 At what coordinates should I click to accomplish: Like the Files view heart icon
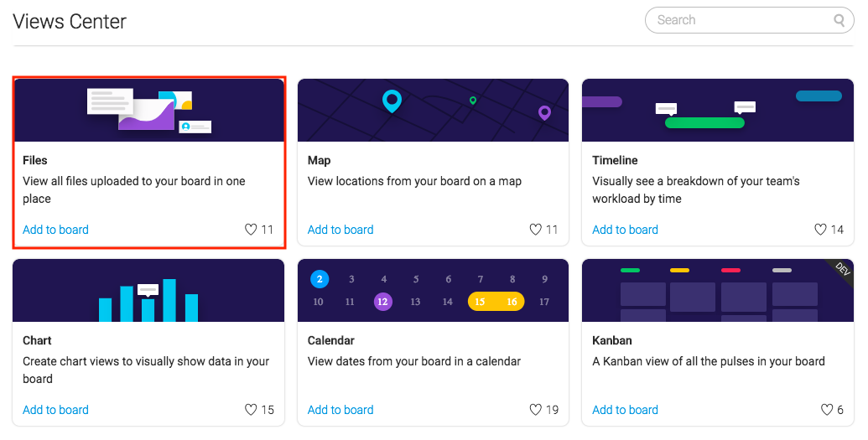pos(251,229)
